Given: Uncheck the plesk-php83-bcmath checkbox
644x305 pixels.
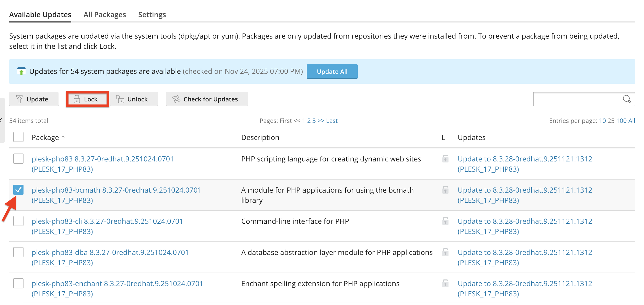Looking at the screenshot, I should (x=18, y=190).
